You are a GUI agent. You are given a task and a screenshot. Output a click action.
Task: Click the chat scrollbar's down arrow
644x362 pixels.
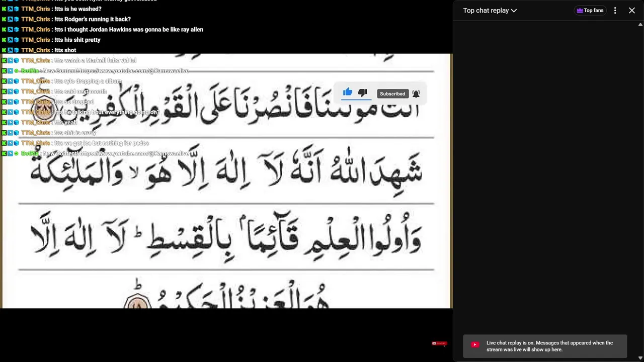pyautogui.click(x=640, y=358)
